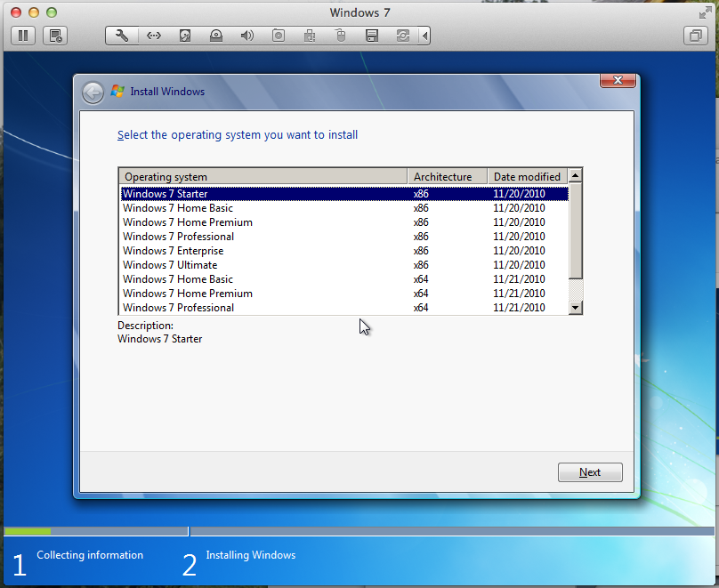Select Windows 7 Home Basic x64

point(344,279)
